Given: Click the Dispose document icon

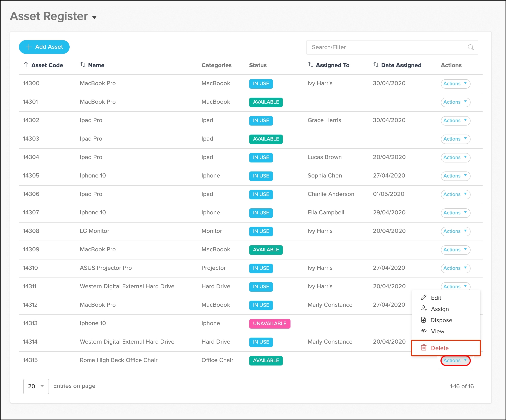Looking at the screenshot, I should point(423,320).
